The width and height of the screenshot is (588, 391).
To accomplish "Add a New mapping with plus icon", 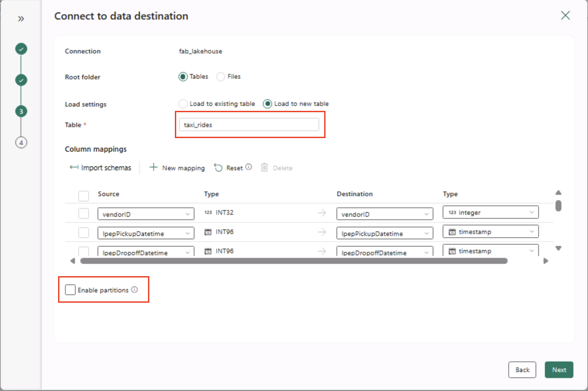I will pos(153,167).
